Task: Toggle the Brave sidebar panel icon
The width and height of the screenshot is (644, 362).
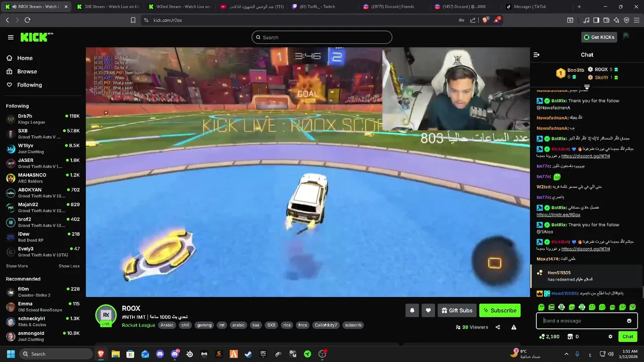Action: pos(596,20)
